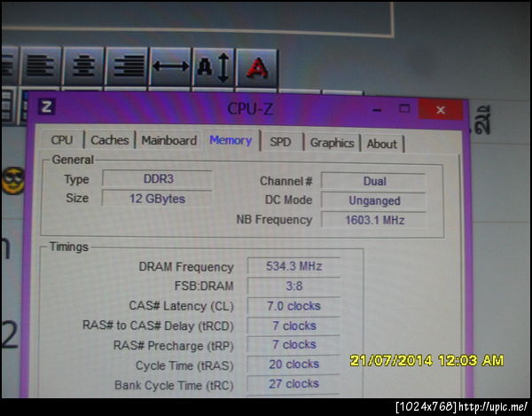The image size is (532, 416).
Task: Click the 'General' group heading
Action: coord(73,160)
